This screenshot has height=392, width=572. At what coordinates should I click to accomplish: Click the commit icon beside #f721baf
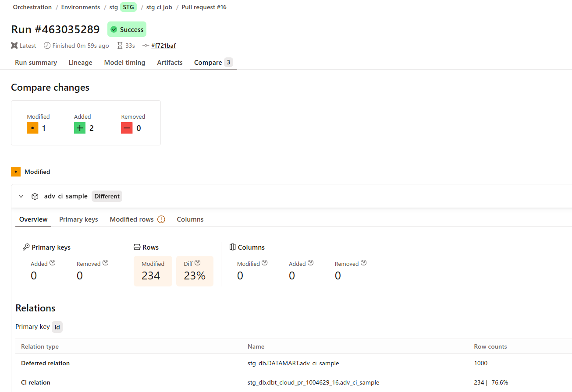146,46
